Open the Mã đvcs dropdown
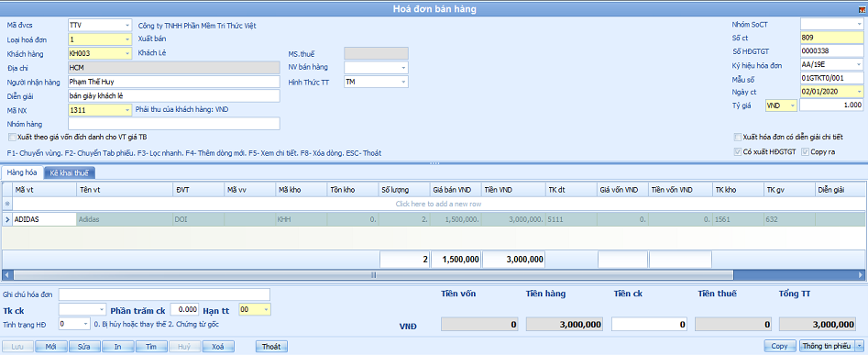 pos(126,26)
